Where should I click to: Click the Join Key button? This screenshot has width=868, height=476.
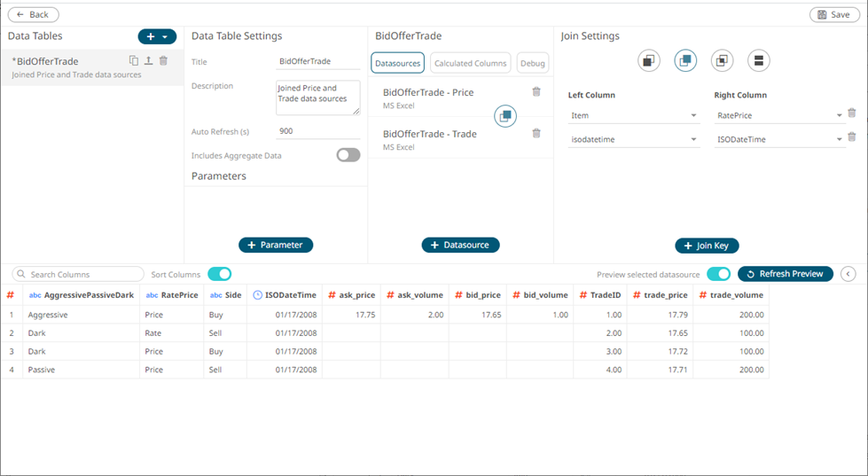[x=707, y=246]
